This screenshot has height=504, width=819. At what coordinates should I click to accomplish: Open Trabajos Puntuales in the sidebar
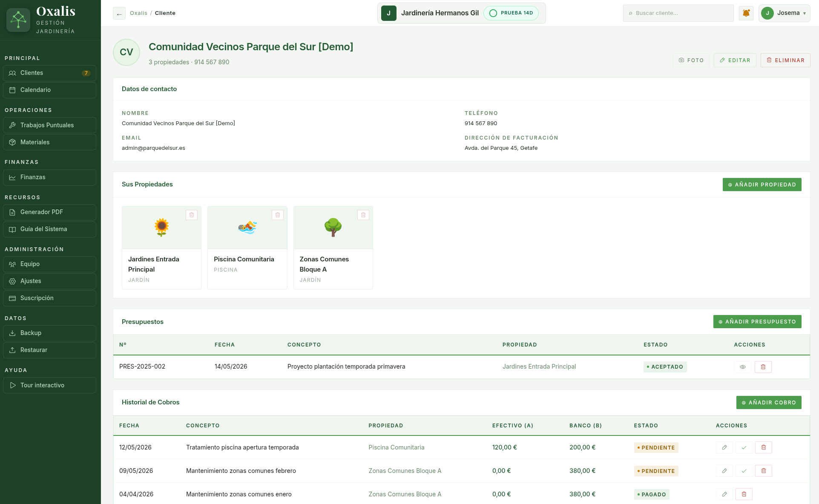coord(49,125)
